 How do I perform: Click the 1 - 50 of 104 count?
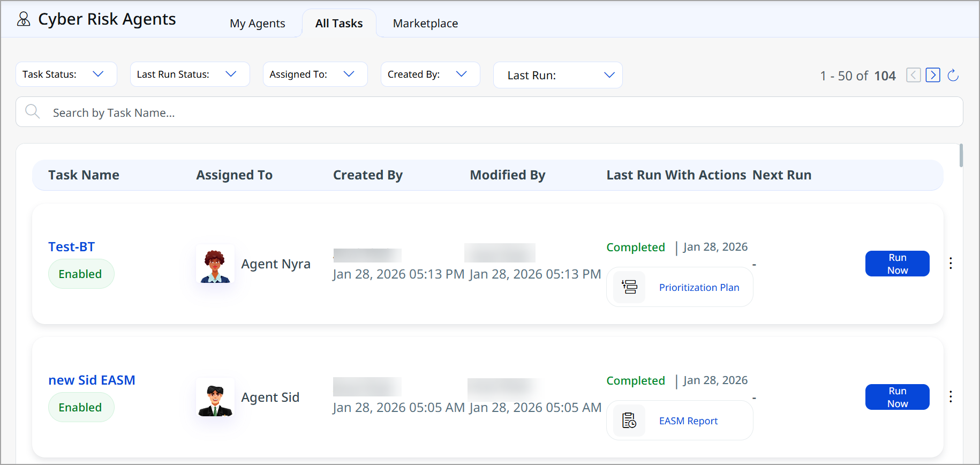pos(858,76)
